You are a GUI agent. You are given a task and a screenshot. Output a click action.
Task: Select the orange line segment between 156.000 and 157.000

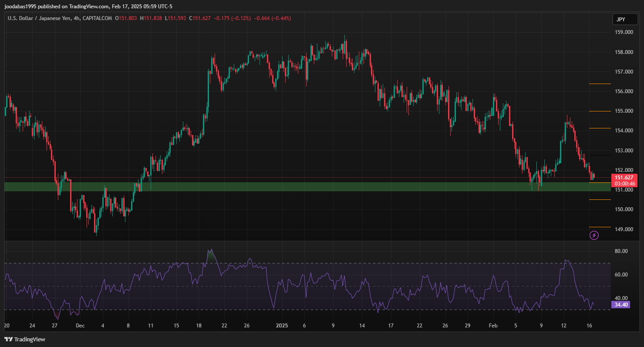coord(600,84)
